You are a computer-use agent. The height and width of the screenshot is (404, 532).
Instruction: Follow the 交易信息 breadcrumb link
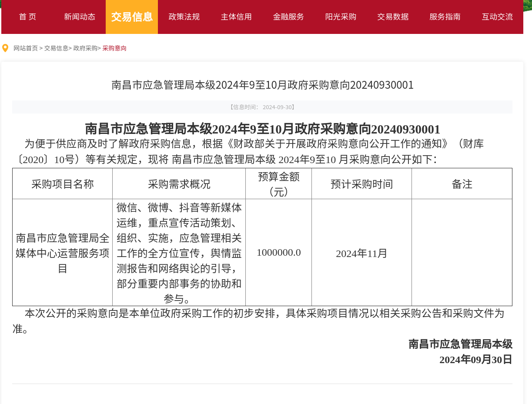(56, 48)
